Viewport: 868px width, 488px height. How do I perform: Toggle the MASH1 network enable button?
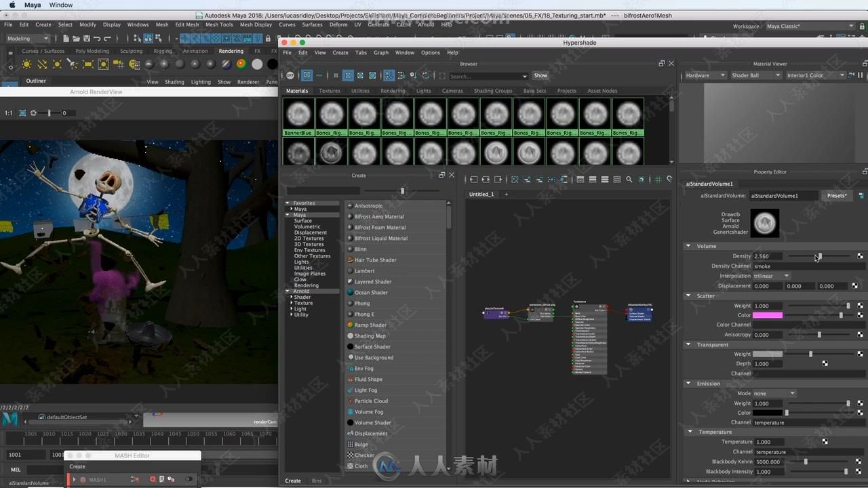pyautogui.click(x=189, y=479)
